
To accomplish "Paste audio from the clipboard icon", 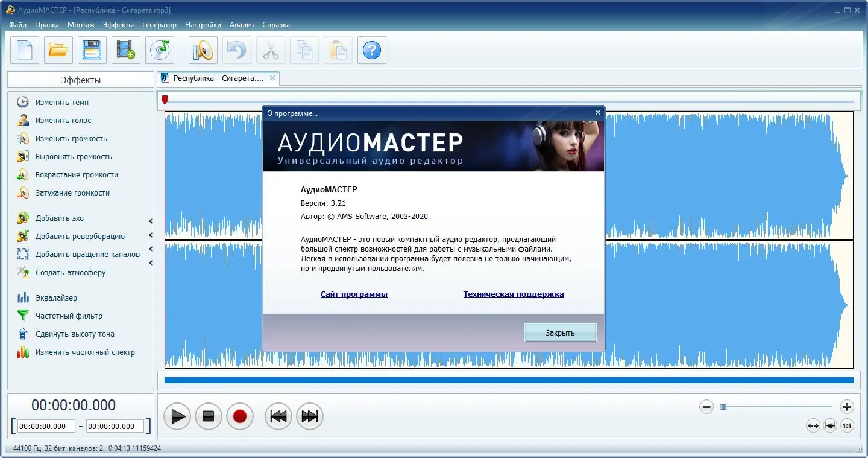I will pos(338,50).
